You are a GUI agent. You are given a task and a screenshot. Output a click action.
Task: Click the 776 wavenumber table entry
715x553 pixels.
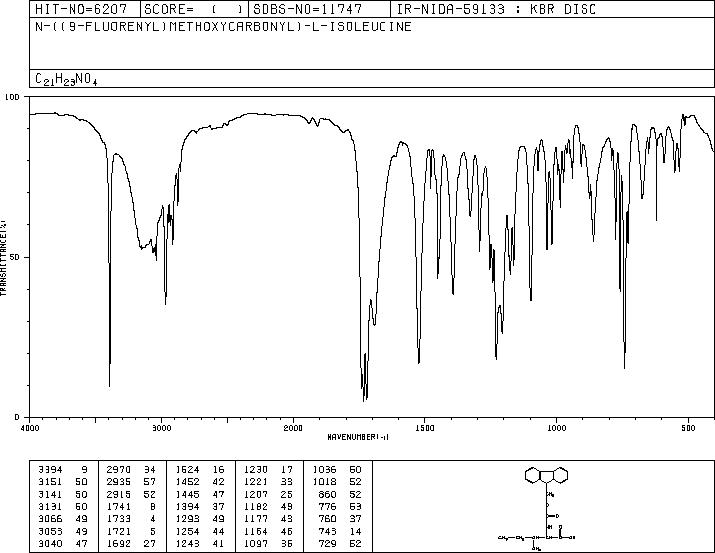pyautogui.click(x=327, y=506)
